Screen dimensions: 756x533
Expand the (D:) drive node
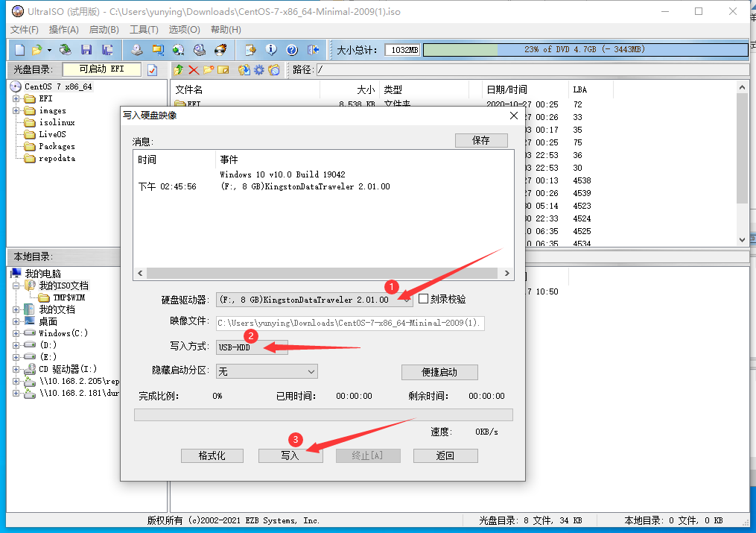pos(16,345)
